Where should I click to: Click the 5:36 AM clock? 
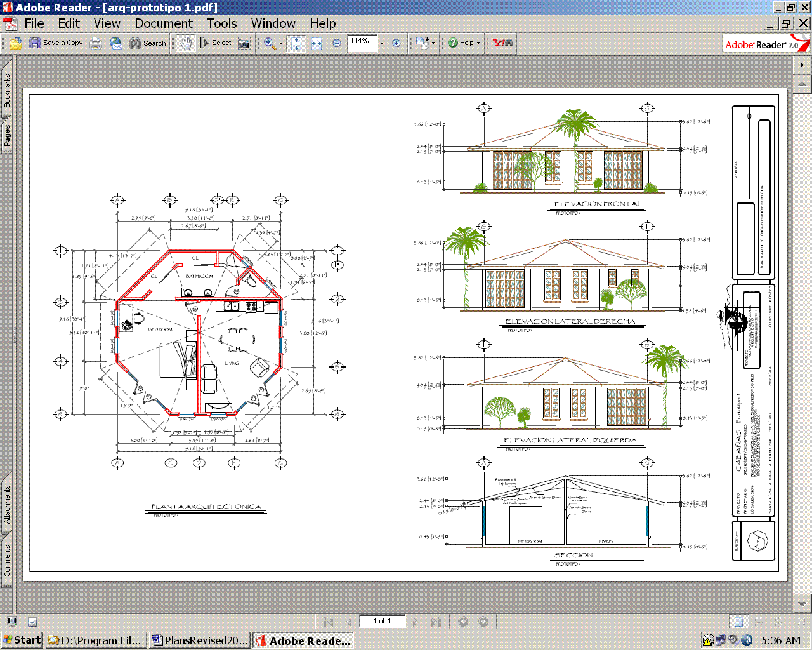click(x=781, y=640)
